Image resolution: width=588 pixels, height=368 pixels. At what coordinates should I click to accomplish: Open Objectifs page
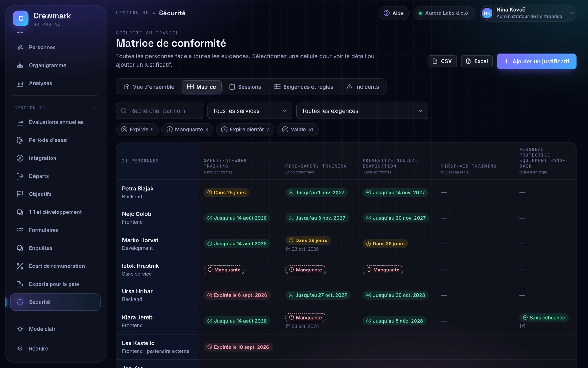[55, 194]
